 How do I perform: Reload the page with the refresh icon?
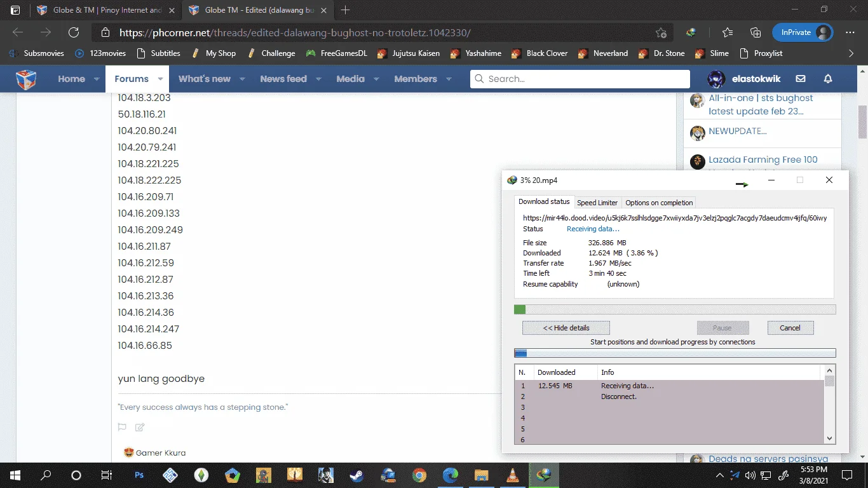click(74, 32)
